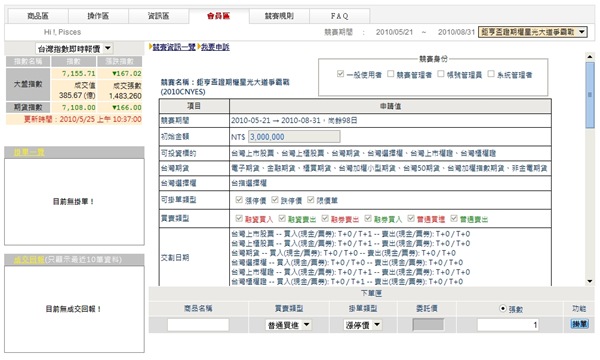Image resolution: width=600 pixels, height=360 pixels.
Task: Open the 普通買進 trade type dropdown
Action: (289, 325)
